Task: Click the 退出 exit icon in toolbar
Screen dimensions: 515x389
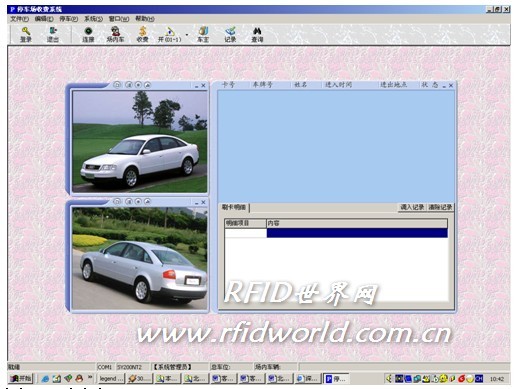Action: point(53,35)
